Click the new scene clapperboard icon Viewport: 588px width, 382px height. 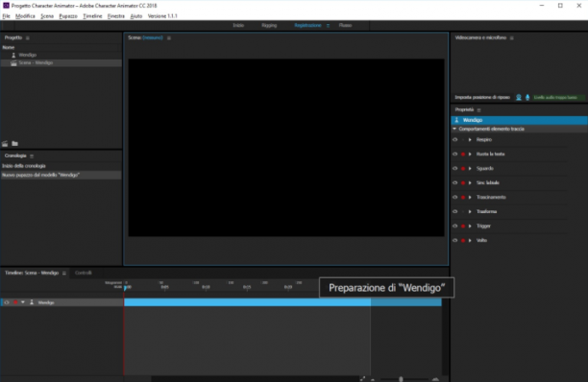pyautogui.click(x=5, y=144)
